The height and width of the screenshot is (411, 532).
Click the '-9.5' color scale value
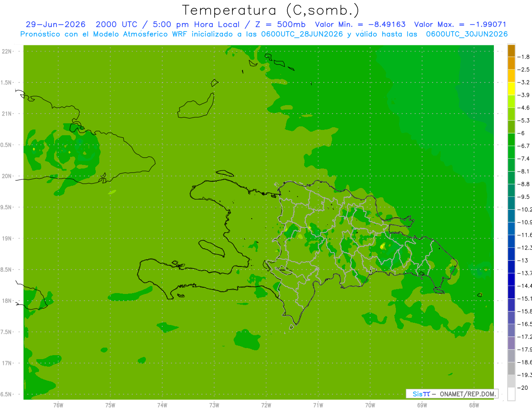(524, 196)
